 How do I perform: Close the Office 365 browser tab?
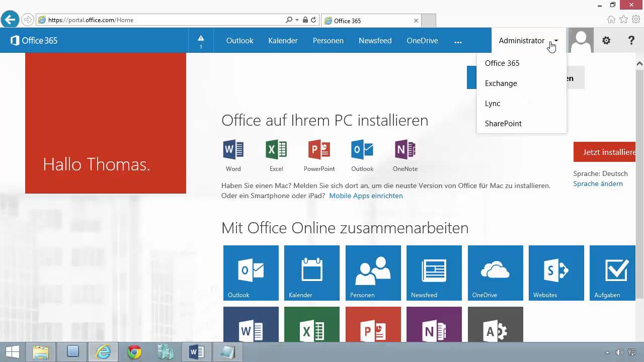(x=416, y=21)
